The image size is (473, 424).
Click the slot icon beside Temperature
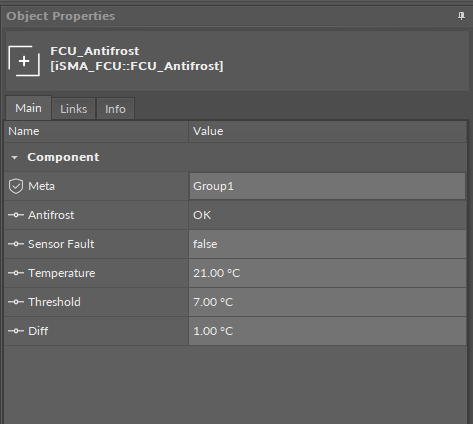16,273
